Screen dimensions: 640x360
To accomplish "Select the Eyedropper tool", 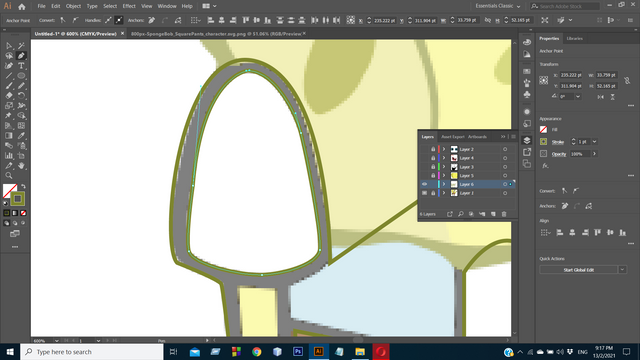I will (x=21, y=136).
